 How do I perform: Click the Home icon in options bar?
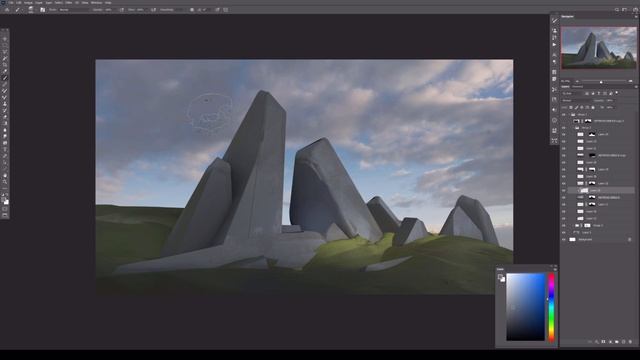coord(7,9)
